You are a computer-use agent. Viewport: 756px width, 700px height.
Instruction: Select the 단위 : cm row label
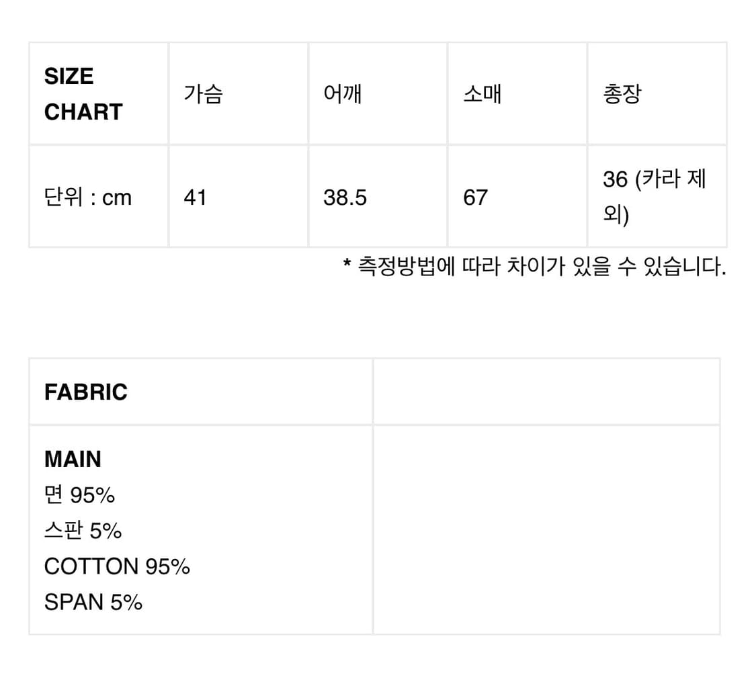tap(88, 198)
